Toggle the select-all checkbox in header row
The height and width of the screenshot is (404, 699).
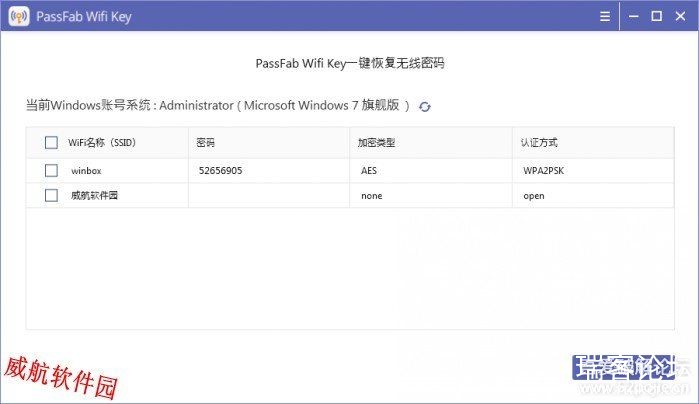(x=51, y=143)
